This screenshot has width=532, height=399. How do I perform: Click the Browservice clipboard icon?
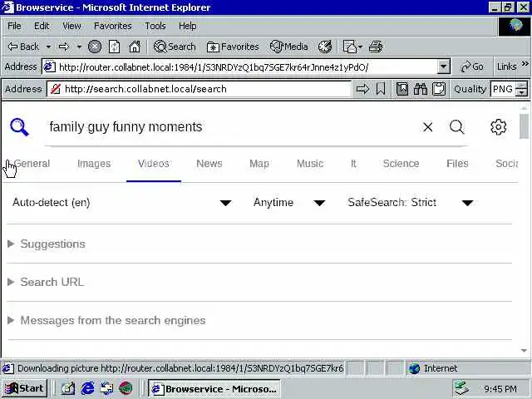click(x=439, y=89)
